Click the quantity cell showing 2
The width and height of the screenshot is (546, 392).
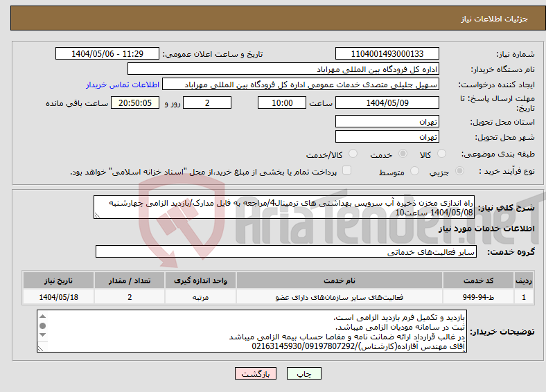[x=130, y=297]
